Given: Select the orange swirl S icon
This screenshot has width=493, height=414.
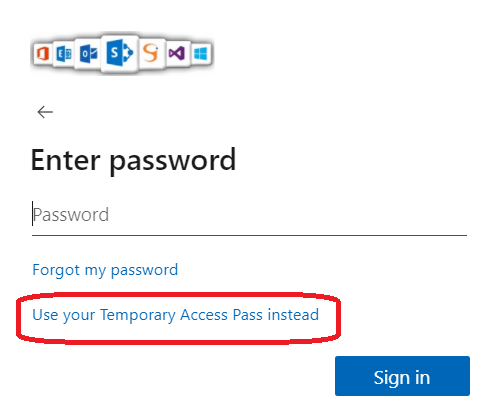Looking at the screenshot, I should coord(151,53).
